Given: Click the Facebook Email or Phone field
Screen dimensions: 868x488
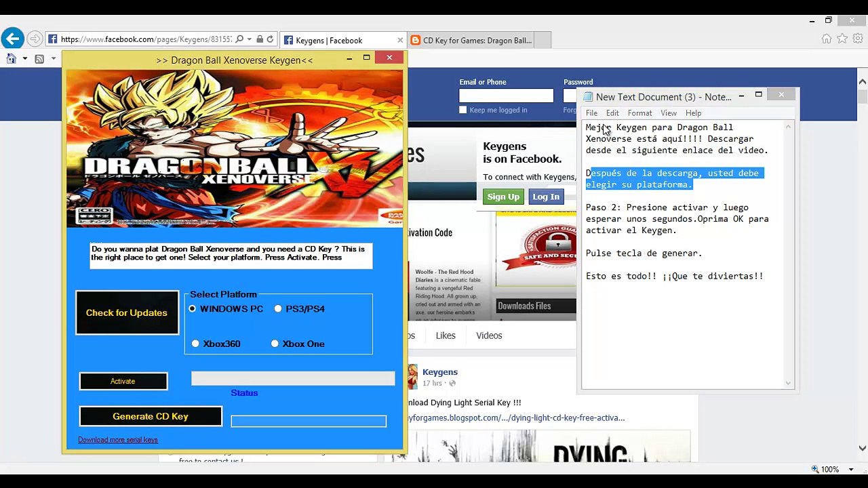Looking at the screenshot, I should point(506,96).
